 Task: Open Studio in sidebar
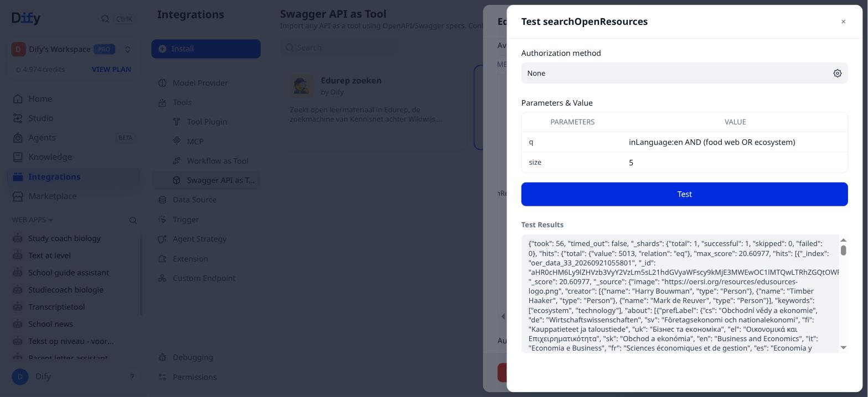pyautogui.click(x=73, y=118)
